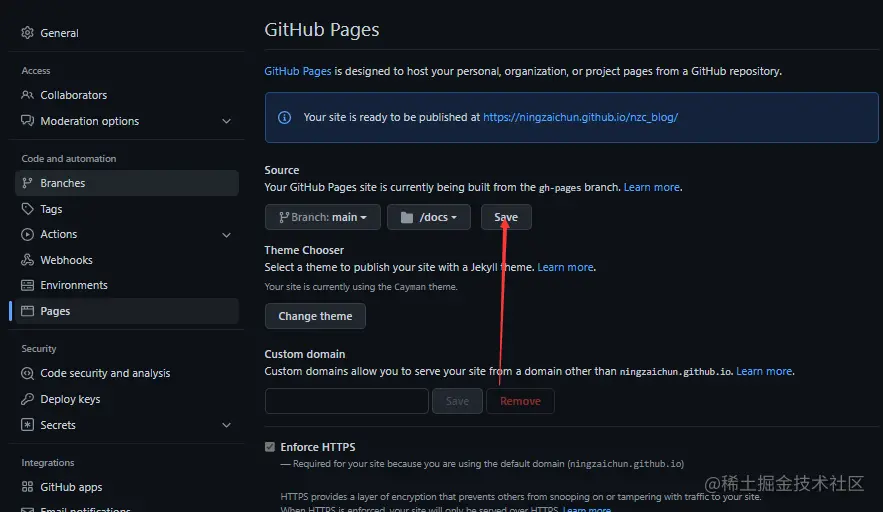Click the Branches git-branch icon
This screenshot has height=512, width=883.
pyautogui.click(x=27, y=183)
